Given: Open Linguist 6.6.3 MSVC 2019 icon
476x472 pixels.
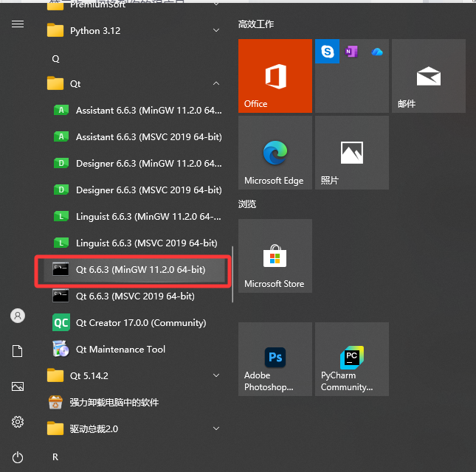Looking at the screenshot, I should pyautogui.click(x=61, y=243).
